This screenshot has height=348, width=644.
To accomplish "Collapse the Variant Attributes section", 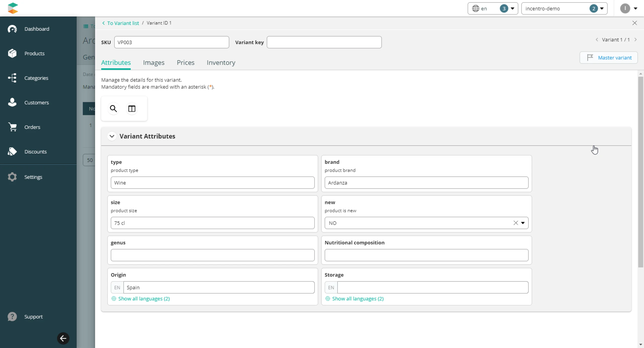I will 112,136.
